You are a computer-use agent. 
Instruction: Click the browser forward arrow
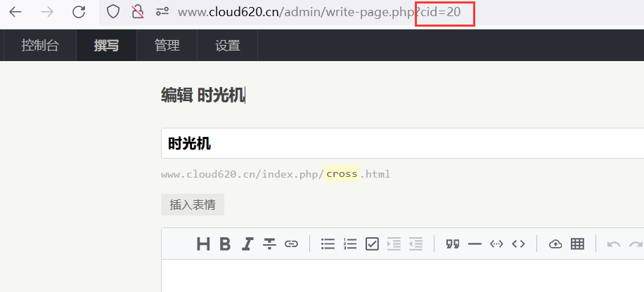coord(47,12)
